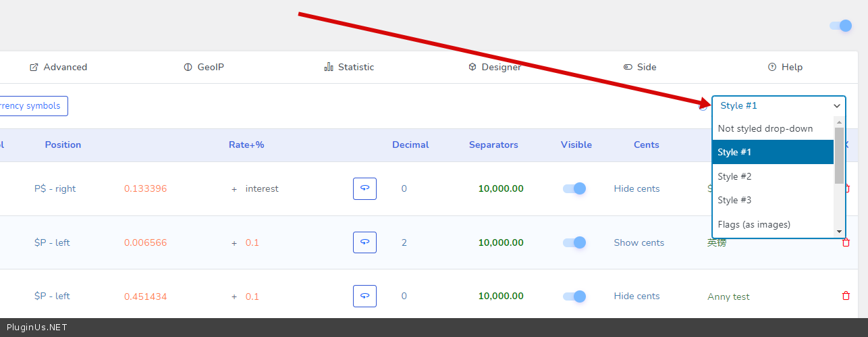
Task: Open the 'P$ - right' position selector
Action: [x=55, y=188]
